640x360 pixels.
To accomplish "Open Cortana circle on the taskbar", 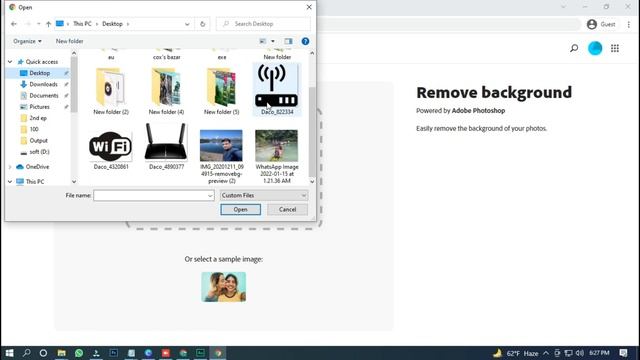I will [43, 353].
